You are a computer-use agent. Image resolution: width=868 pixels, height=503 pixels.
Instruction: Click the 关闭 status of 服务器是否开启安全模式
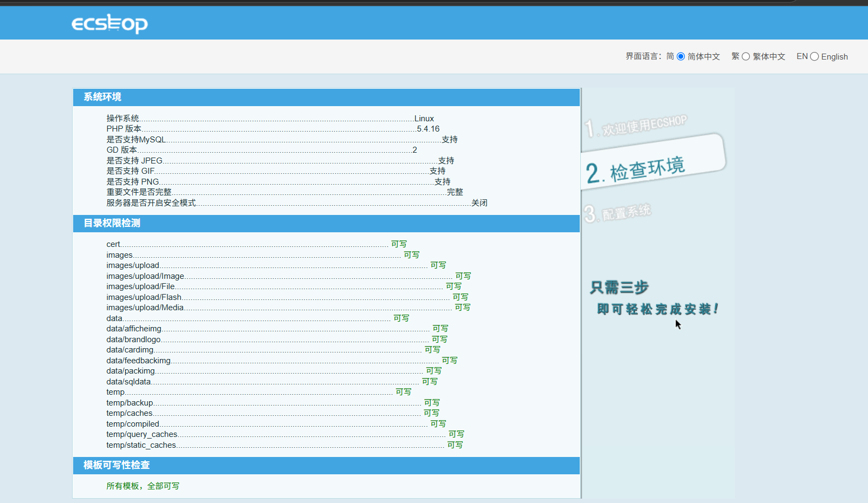click(x=480, y=203)
